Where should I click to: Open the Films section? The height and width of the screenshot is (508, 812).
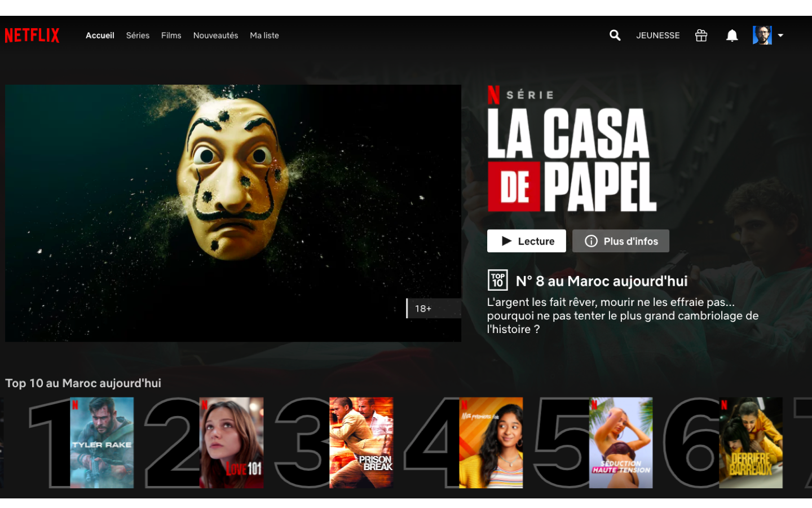[171, 36]
